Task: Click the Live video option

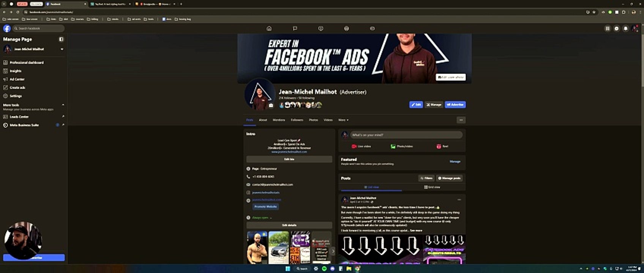Action: 361,146
